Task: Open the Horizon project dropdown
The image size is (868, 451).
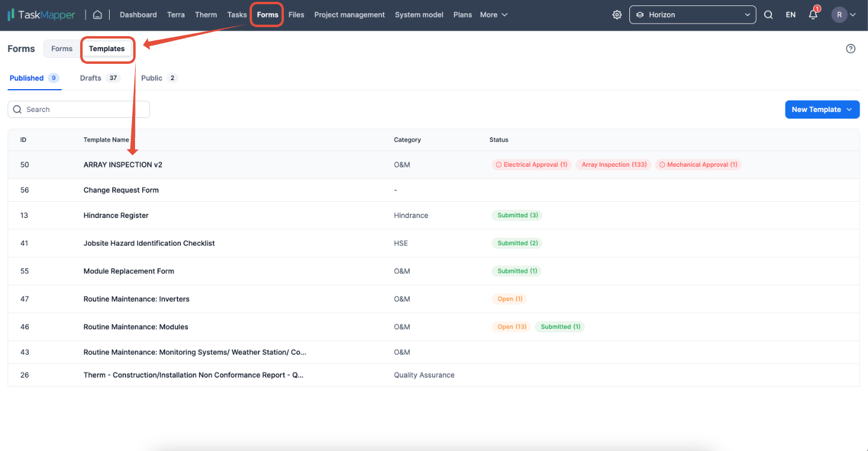Action: coord(693,14)
